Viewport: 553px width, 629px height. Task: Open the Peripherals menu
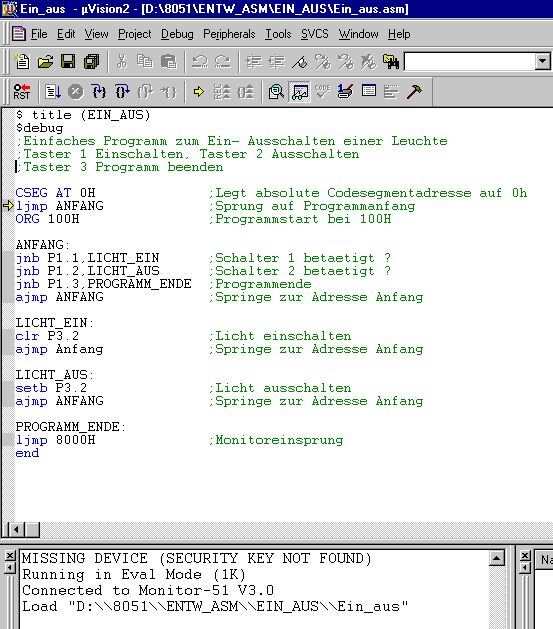tap(229, 34)
